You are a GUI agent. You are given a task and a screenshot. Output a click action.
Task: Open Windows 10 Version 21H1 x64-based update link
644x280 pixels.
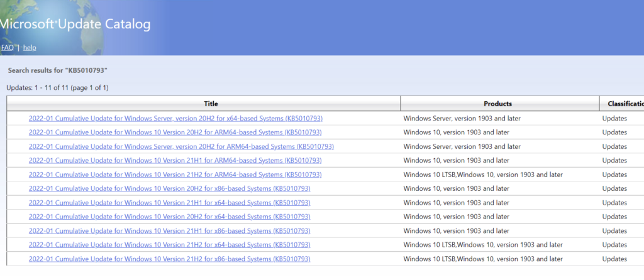click(x=169, y=203)
